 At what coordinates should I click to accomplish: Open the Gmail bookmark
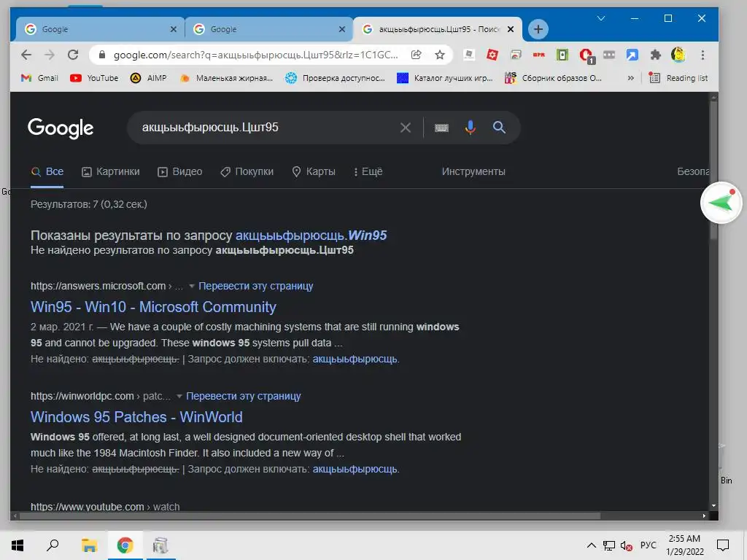click(39, 78)
